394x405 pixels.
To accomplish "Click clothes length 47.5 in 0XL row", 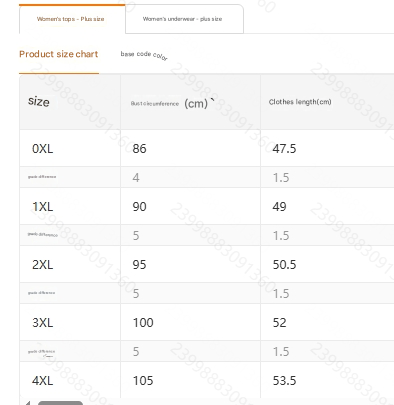I will pyautogui.click(x=284, y=149).
